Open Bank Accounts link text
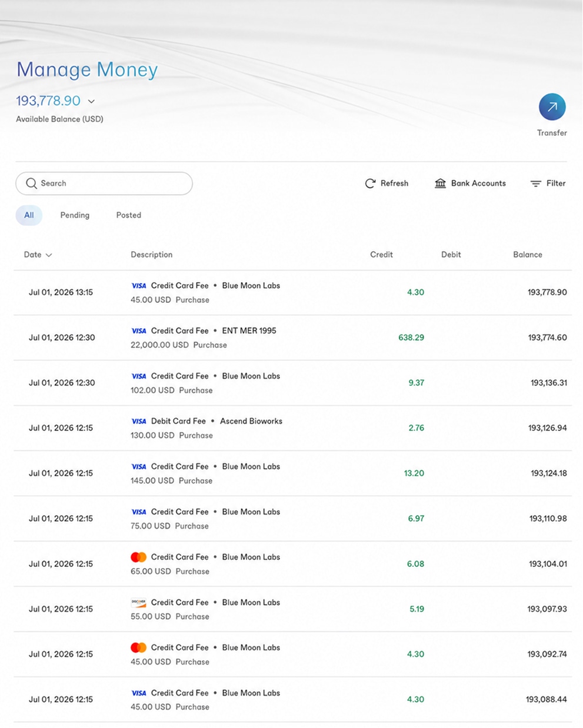The image size is (583, 728). coord(478,183)
